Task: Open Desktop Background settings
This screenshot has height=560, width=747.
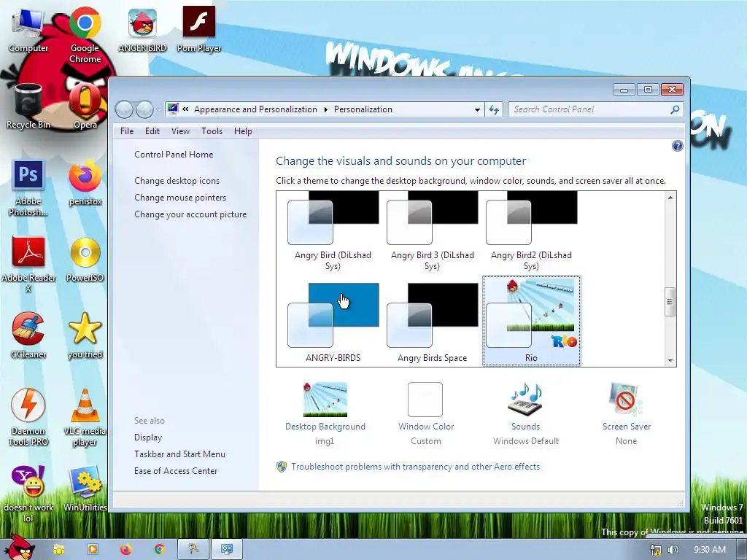Action: [x=325, y=414]
